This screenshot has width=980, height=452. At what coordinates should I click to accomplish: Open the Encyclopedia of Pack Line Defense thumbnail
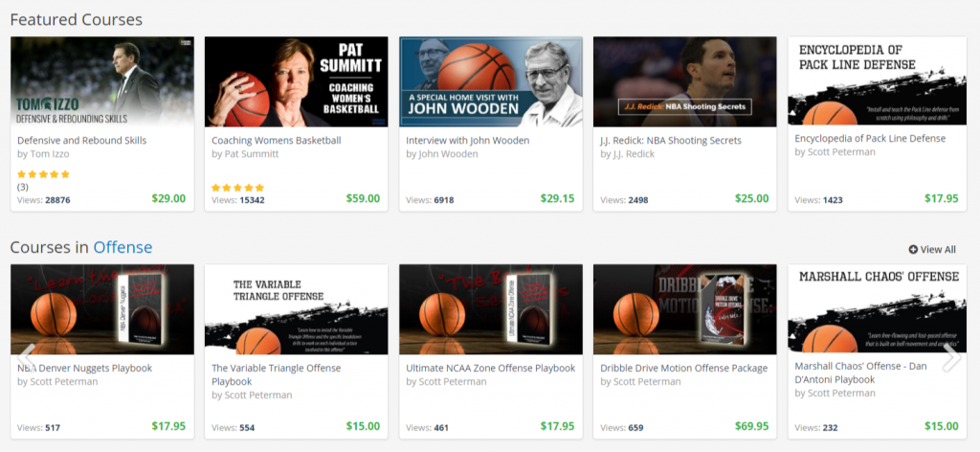click(880, 80)
